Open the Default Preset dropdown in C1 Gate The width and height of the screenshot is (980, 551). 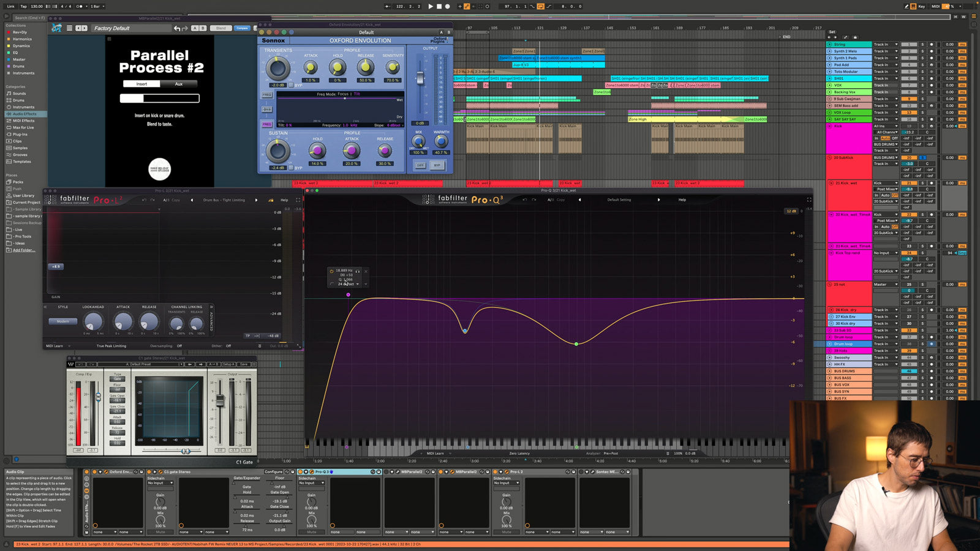click(140, 364)
